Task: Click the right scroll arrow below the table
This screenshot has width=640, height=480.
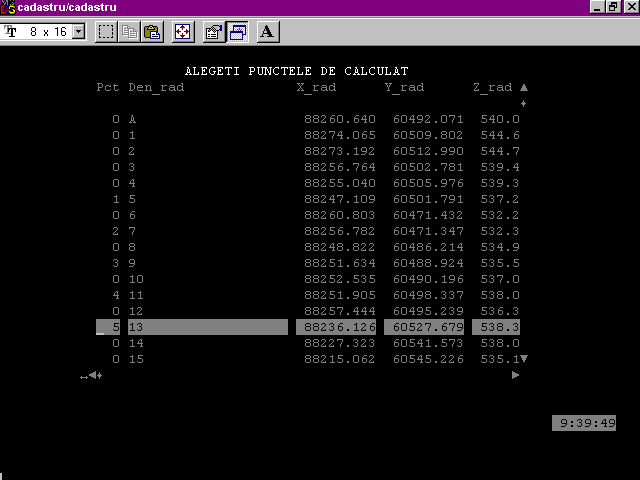Action: (x=516, y=375)
